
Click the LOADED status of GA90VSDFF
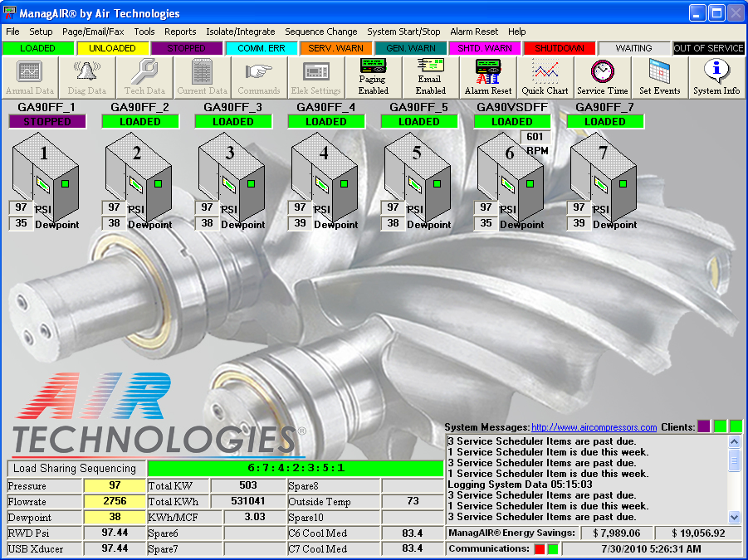click(512, 121)
